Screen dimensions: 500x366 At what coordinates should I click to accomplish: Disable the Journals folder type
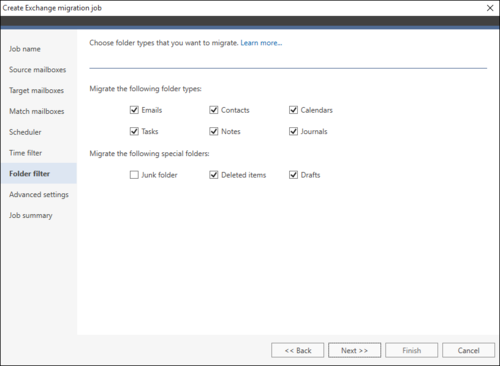click(293, 131)
